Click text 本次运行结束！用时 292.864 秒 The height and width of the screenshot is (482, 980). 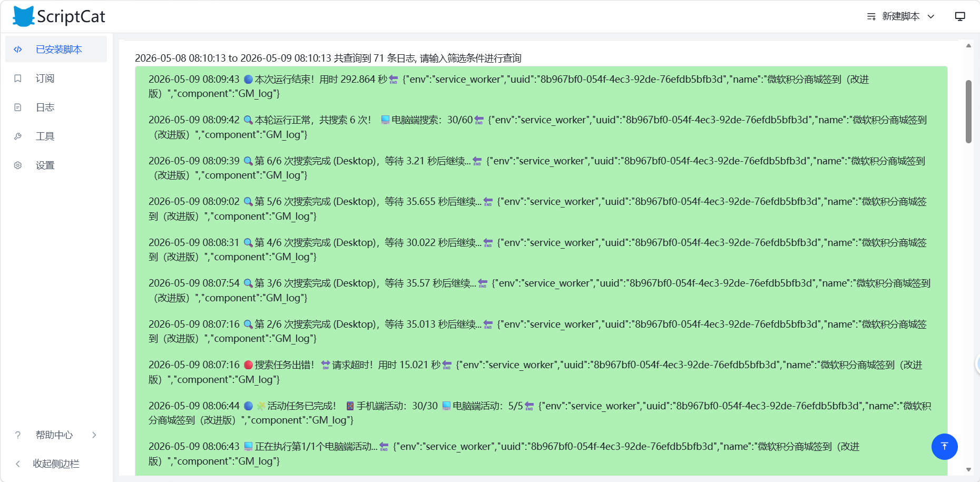pos(321,79)
